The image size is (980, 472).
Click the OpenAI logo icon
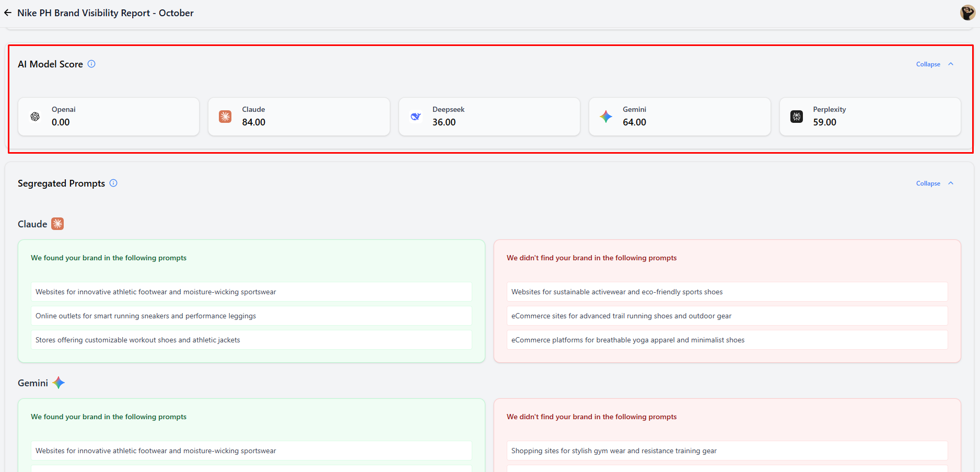click(35, 117)
